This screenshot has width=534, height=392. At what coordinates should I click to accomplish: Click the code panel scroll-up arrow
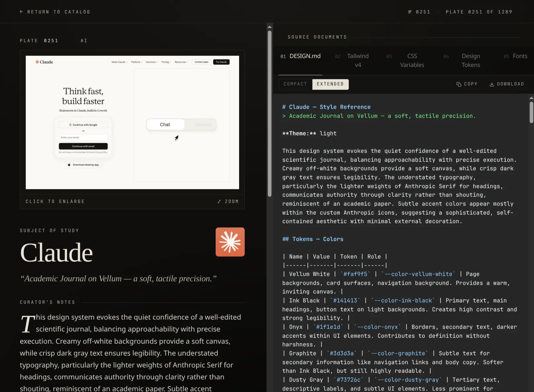(x=531, y=98)
